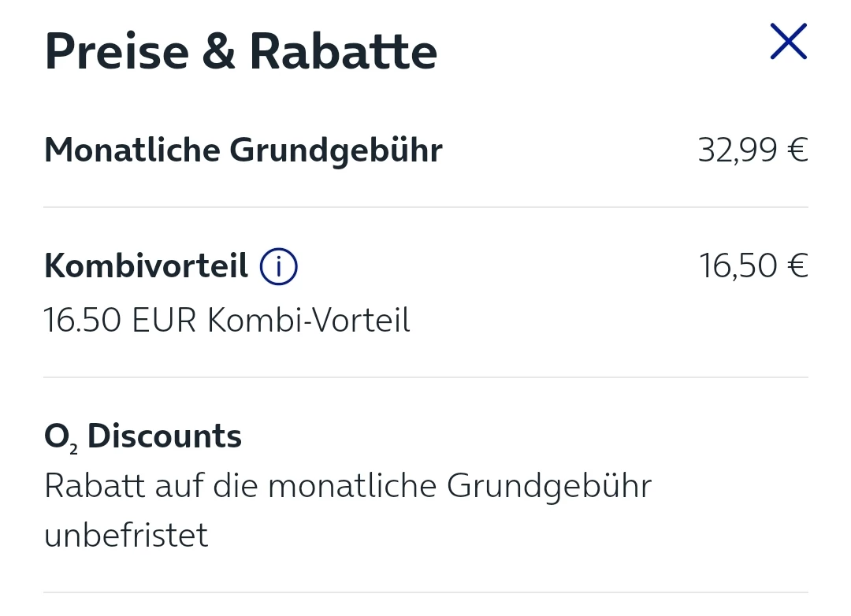The image size is (851, 616).
Task: Click the "Preise & Rabatte" heading
Action: pos(240,52)
